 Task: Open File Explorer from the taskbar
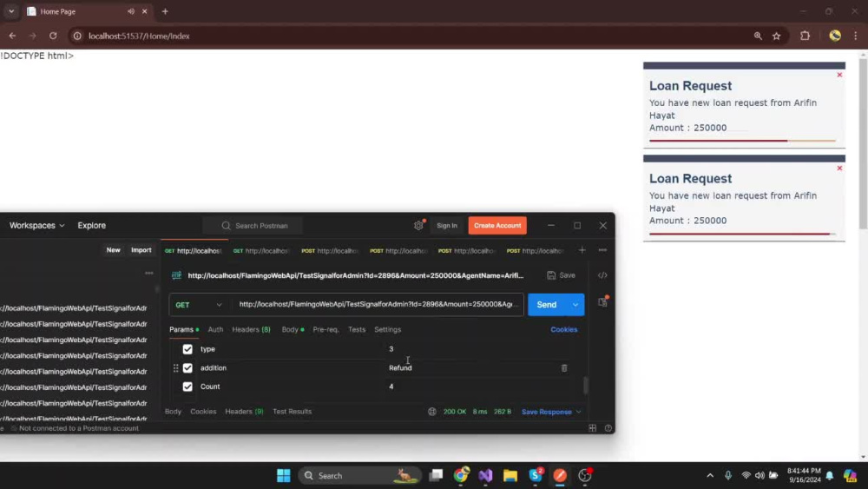pos(510,475)
